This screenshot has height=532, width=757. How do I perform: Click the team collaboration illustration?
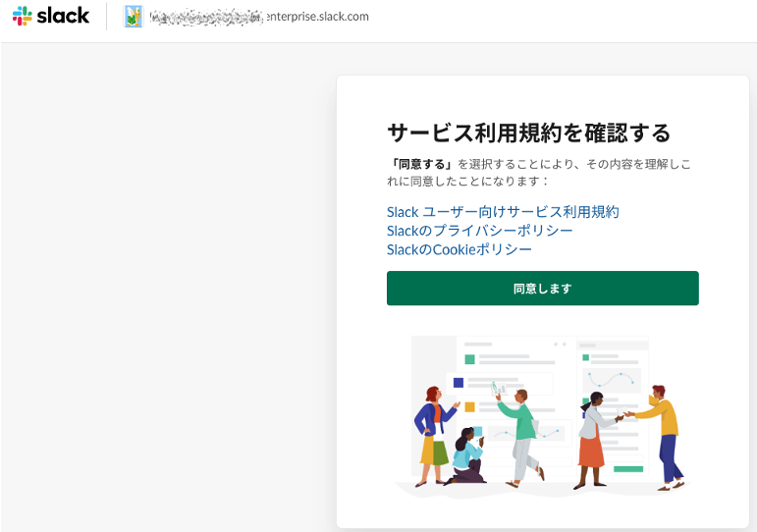coord(543,415)
